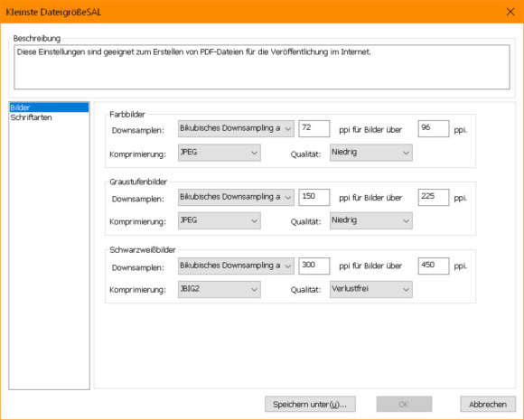Click the Speichern unter button

(x=310, y=405)
